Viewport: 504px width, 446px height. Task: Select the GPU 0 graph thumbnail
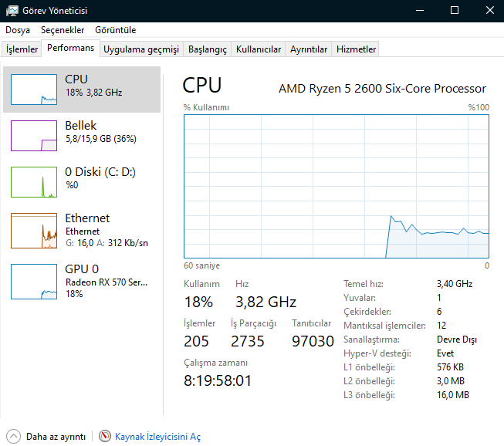pyautogui.click(x=34, y=282)
